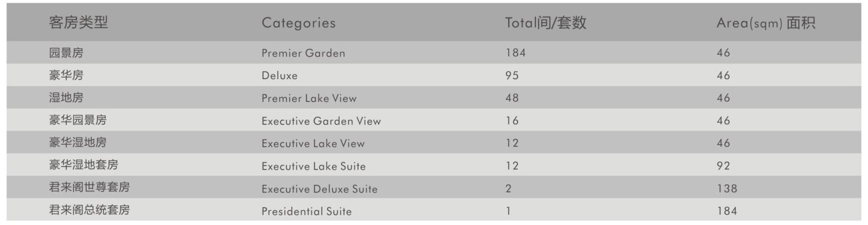Select the total value 184 for Premier Garden
Screen dimensions: 868x225
[x=515, y=53]
